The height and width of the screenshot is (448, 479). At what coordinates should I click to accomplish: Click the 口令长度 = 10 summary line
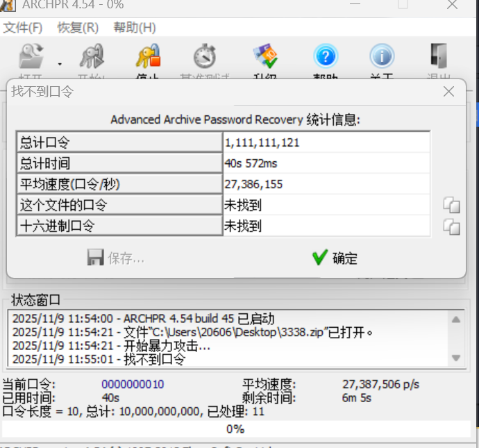(x=133, y=411)
